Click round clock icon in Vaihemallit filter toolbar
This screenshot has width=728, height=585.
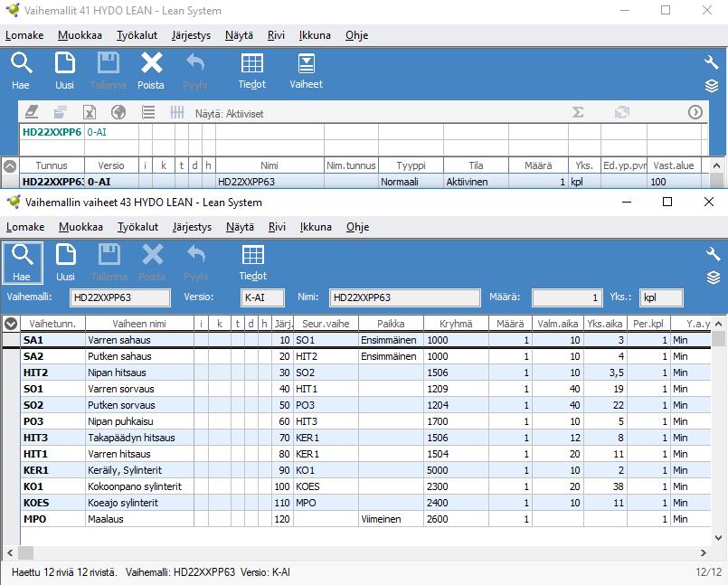click(x=695, y=112)
